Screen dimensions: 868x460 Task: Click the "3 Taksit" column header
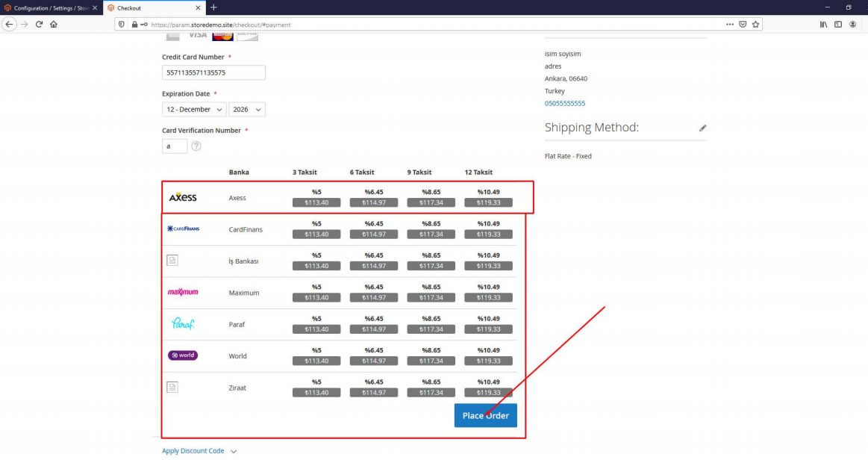point(305,172)
